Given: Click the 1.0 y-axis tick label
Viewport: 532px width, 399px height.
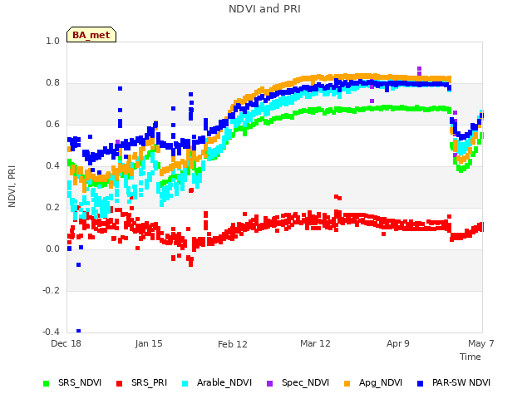Looking at the screenshot, I should (52, 41).
